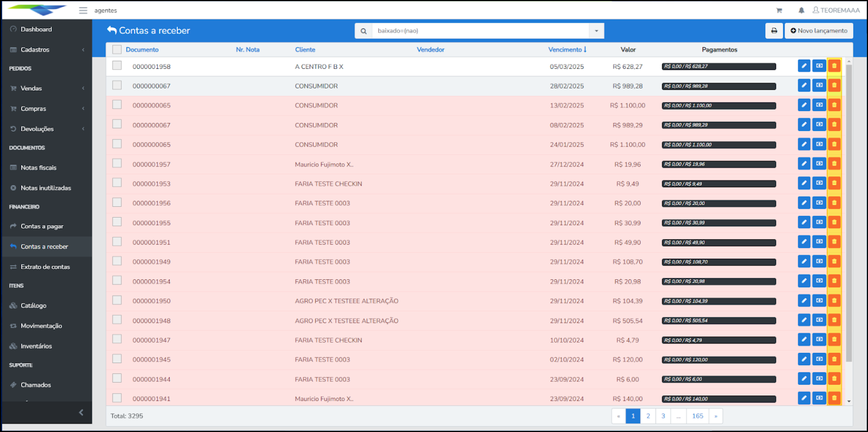
Task: Open Chamados in the sidebar
Action: (47, 385)
